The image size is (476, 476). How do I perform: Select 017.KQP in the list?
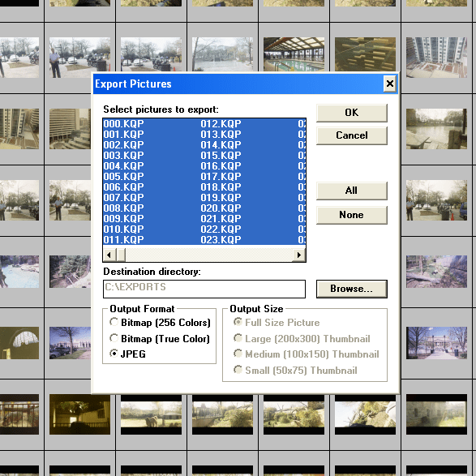(x=221, y=177)
